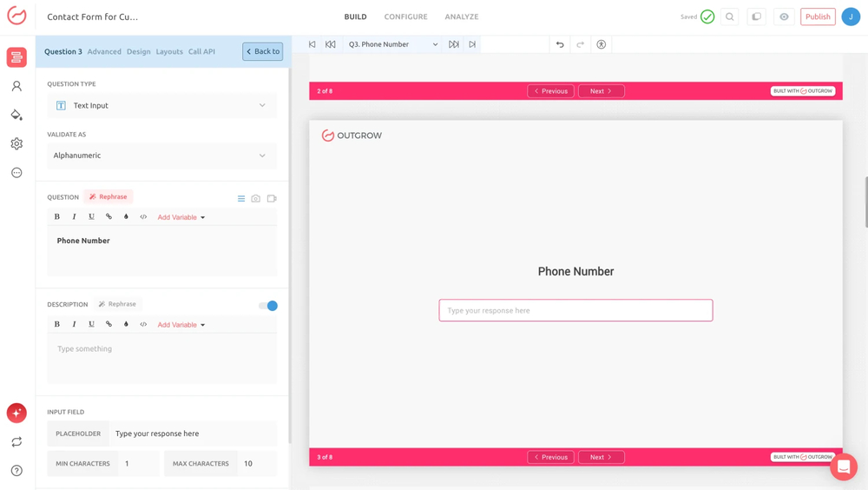Go to the Configure tab
This screenshot has width=868, height=490.
click(405, 17)
